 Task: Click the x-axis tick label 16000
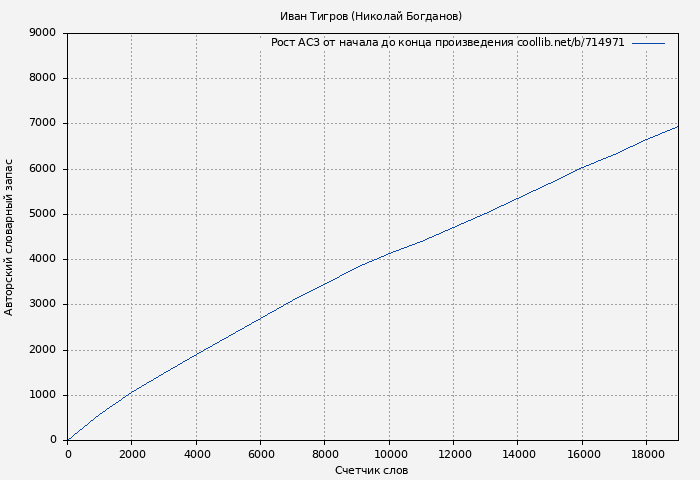582,454
